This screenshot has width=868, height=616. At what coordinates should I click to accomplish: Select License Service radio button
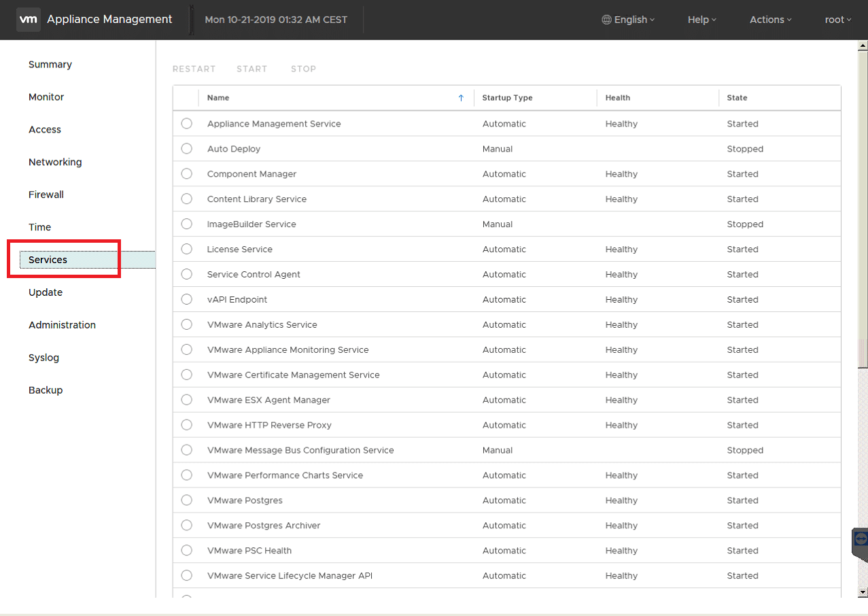[187, 250]
